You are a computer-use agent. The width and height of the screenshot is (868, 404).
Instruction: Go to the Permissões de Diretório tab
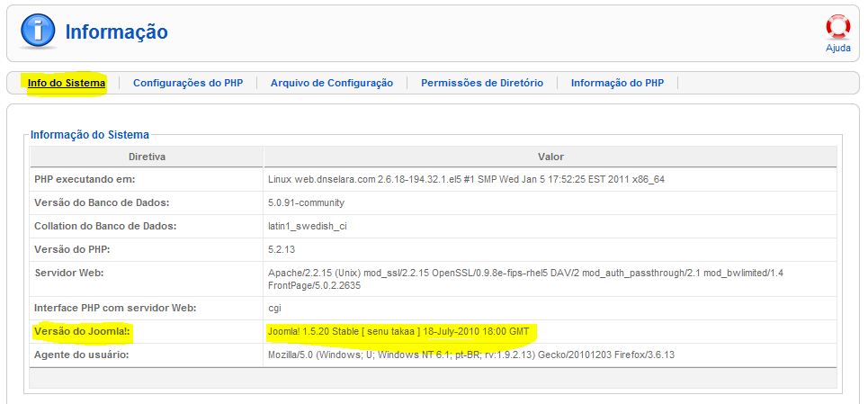point(482,83)
